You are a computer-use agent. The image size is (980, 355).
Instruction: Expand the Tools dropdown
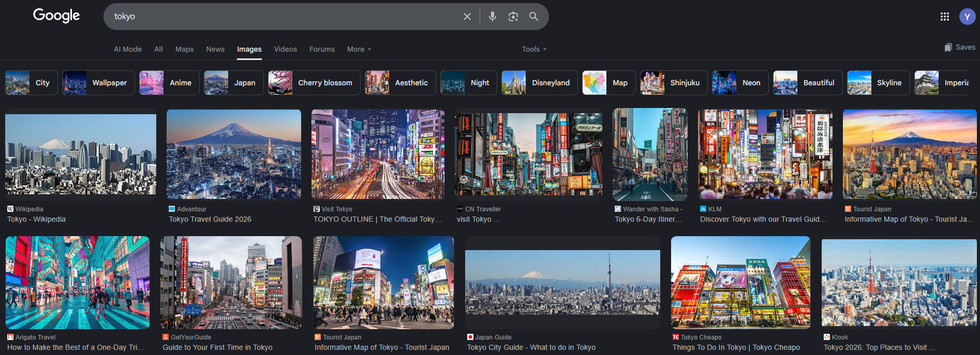coord(534,49)
